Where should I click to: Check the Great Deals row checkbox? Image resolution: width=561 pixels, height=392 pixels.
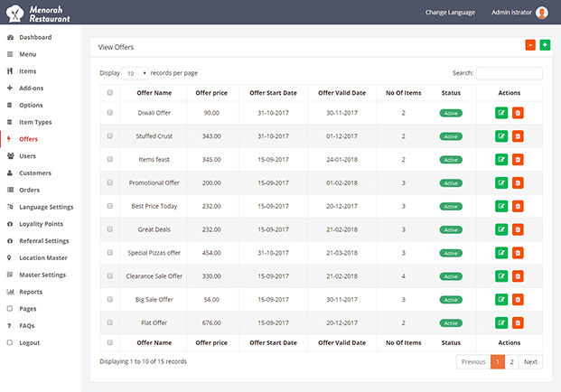(110, 229)
